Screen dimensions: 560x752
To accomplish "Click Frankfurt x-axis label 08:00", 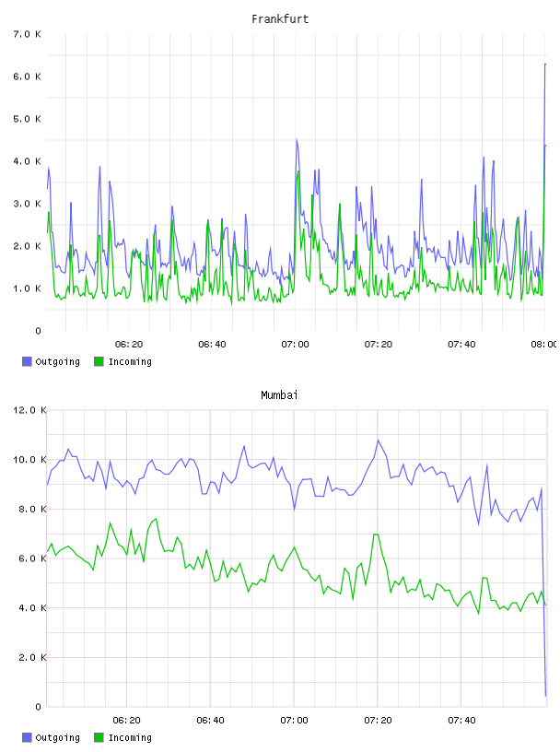I will point(544,345).
